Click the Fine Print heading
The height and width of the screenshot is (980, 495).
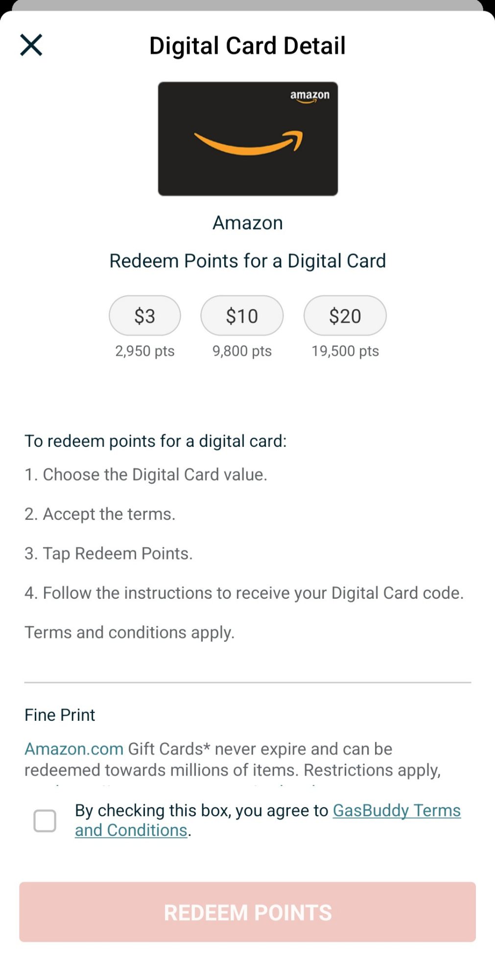[59, 715]
